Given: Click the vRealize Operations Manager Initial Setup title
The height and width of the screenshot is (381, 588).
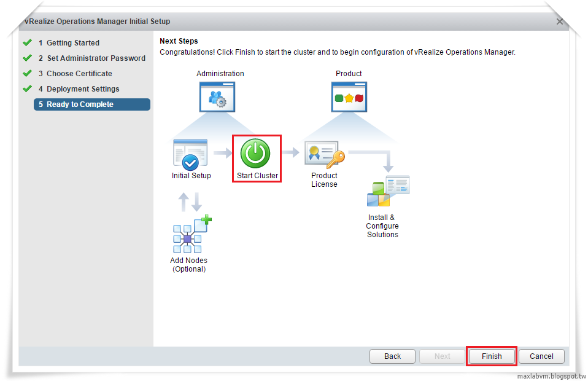Looking at the screenshot, I should pos(97,22).
